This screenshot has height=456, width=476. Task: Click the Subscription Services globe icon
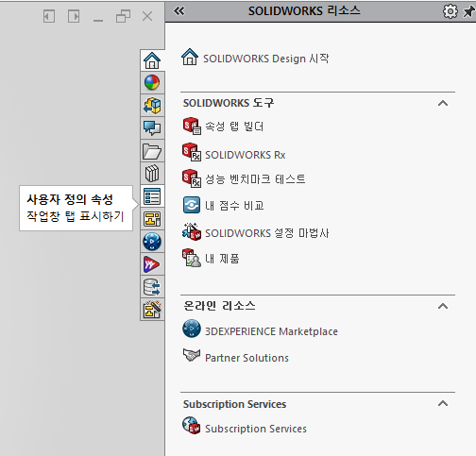192,426
